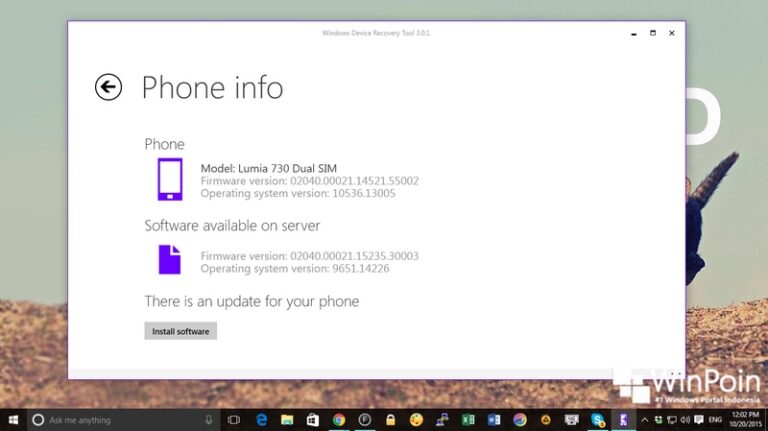Open the Windows Store taskbar icon

[312, 420]
